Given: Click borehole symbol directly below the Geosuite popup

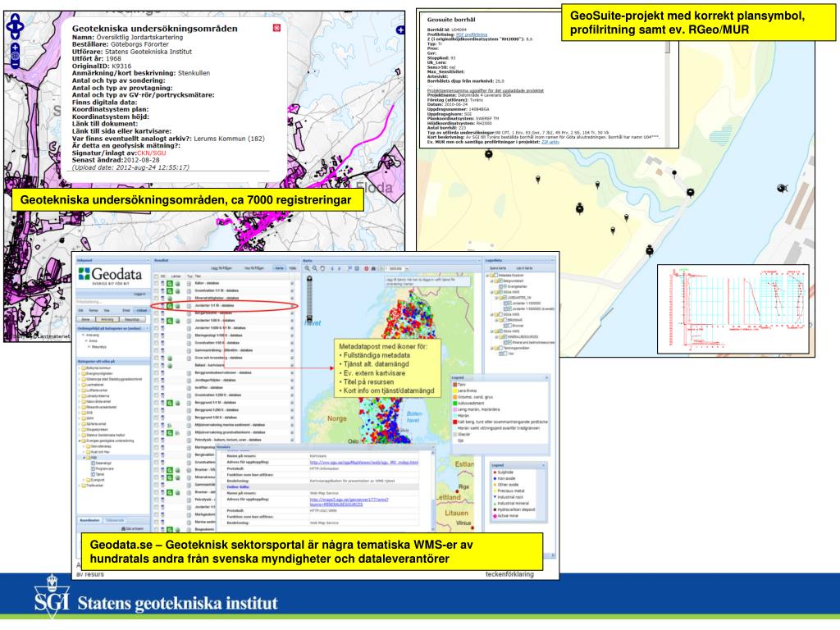Looking at the screenshot, I should pyautogui.click(x=489, y=154).
